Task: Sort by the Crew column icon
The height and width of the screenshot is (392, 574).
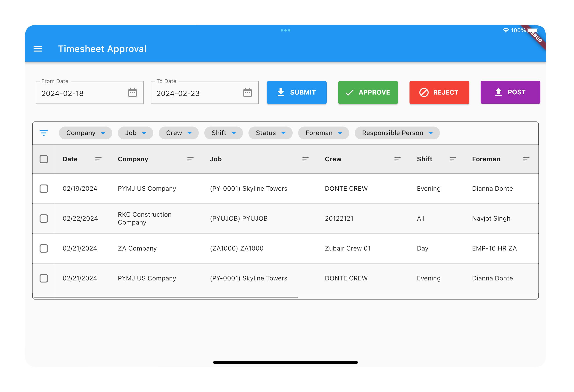Action: point(398,160)
